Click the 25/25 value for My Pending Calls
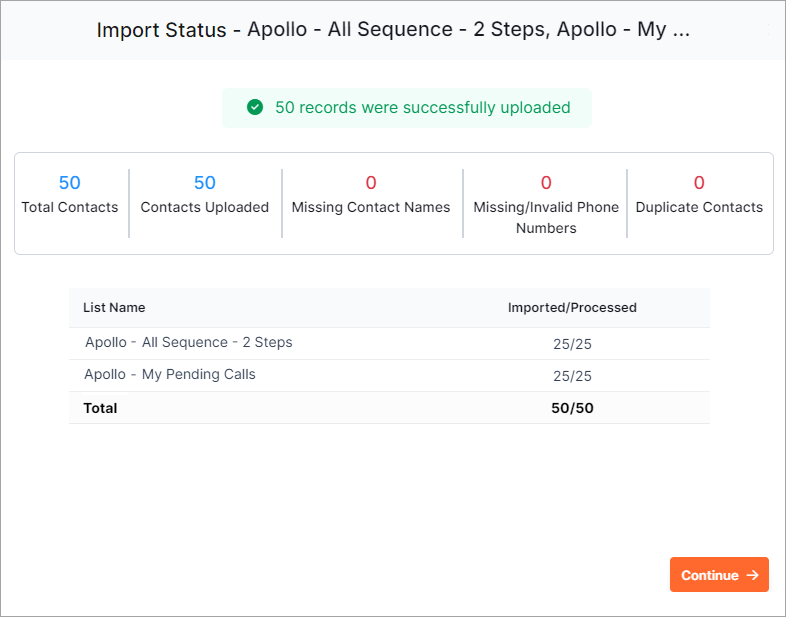786x617 pixels. pyautogui.click(x=572, y=376)
